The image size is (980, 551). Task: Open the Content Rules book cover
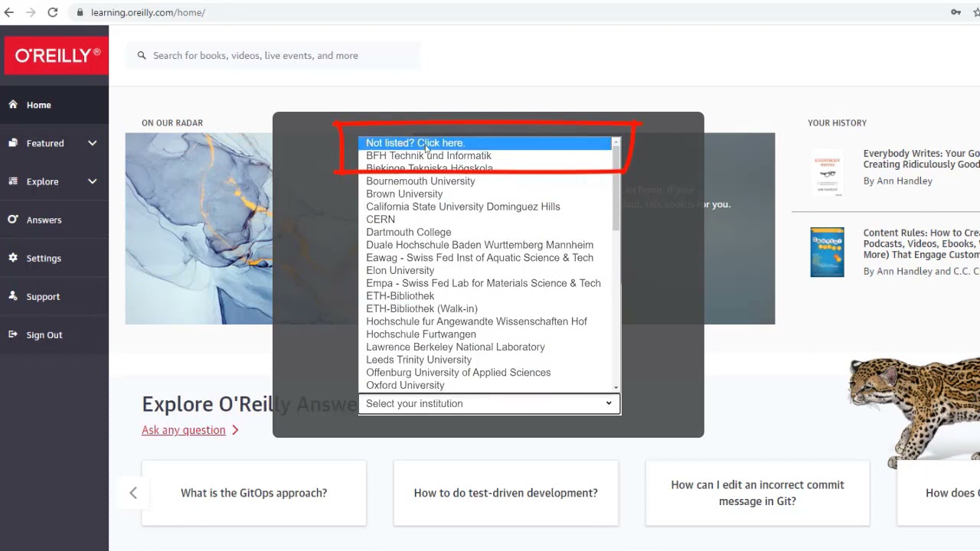[x=828, y=252]
